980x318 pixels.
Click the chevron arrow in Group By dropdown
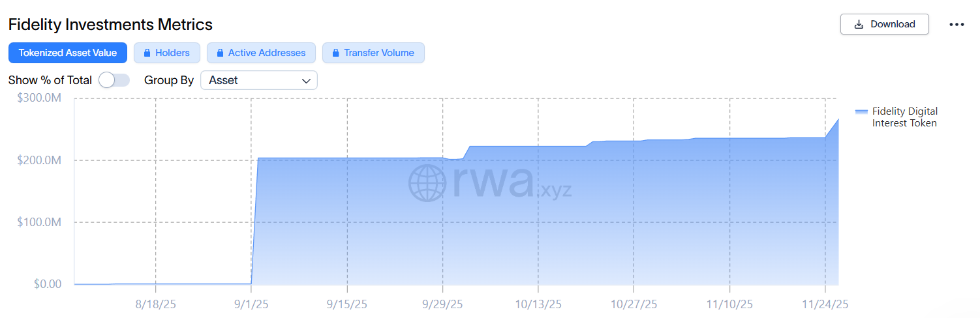(x=306, y=81)
